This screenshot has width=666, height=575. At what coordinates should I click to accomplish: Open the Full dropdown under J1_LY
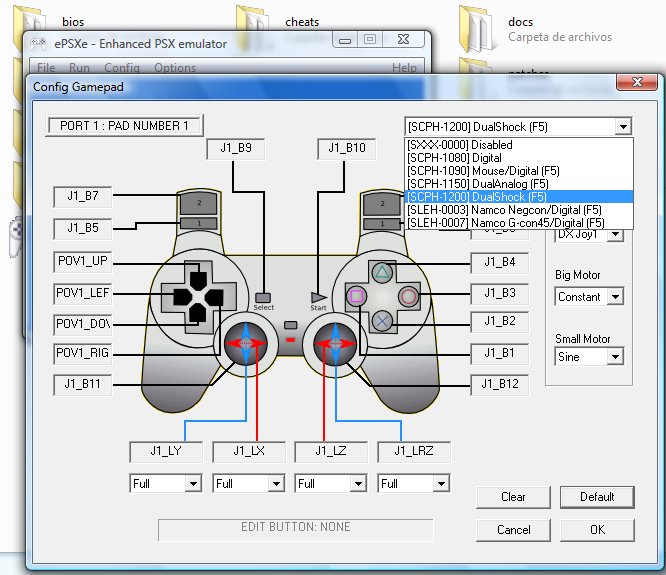pyautogui.click(x=193, y=483)
